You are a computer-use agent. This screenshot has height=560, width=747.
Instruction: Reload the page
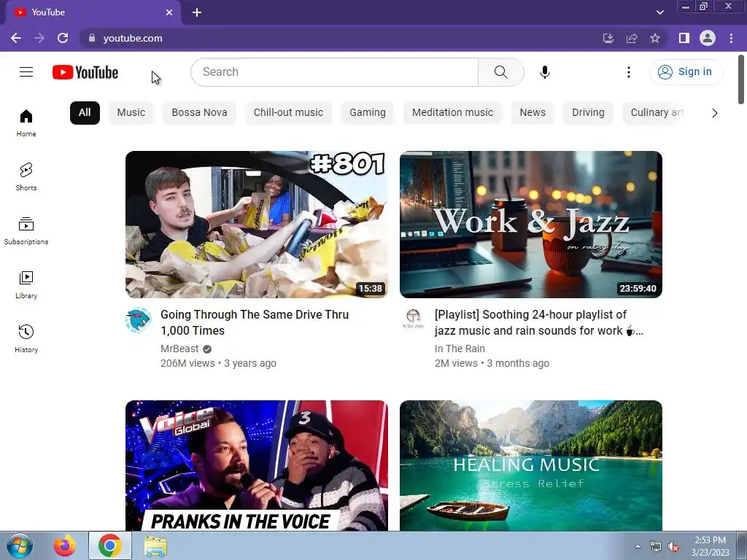pyautogui.click(x=63, y=38)
